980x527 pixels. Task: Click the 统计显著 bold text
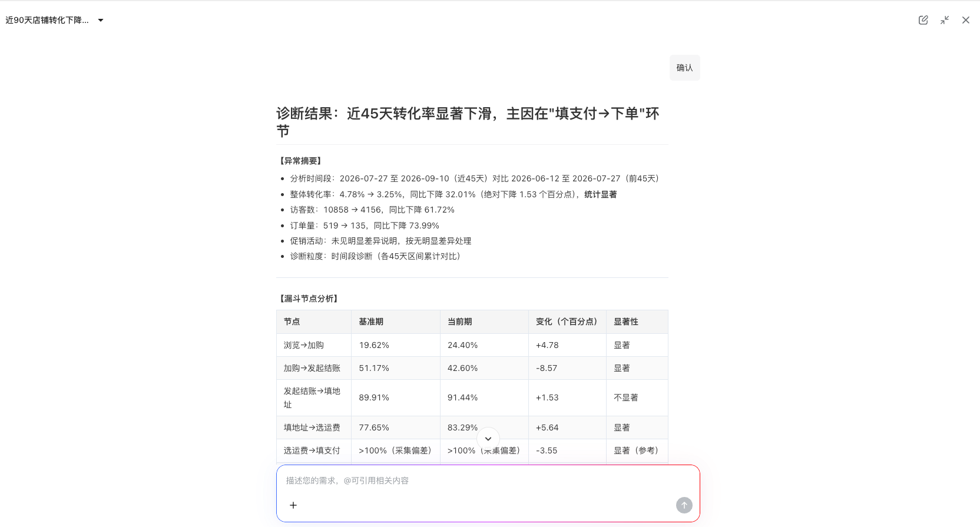pos(601,194)
